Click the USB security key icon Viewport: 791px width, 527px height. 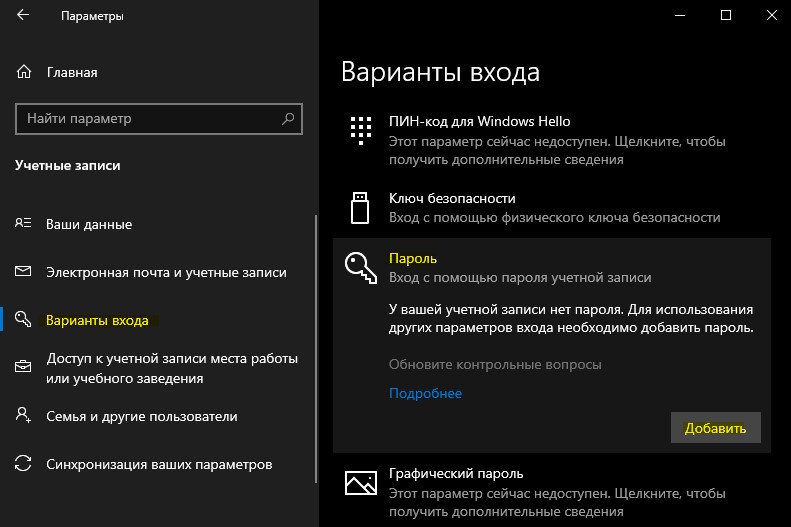[x=360, y=208]
